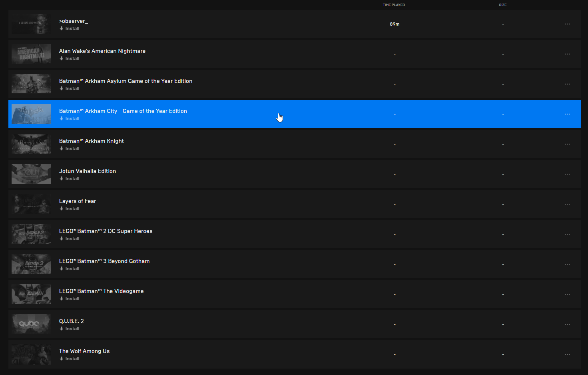Open three-dot menu for Jotun Valhalla Edition
The height and width of the screenshot is (375, 588).
567,174
